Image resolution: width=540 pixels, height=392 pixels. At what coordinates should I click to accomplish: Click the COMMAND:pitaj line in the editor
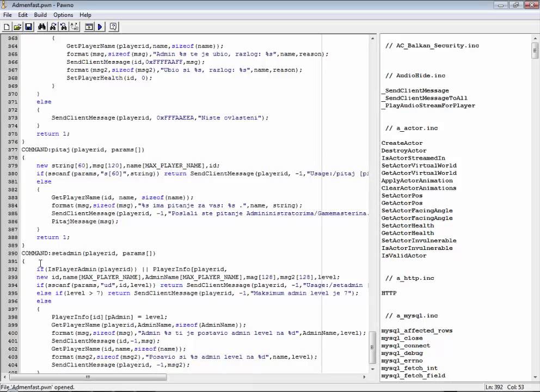[83, 150]
